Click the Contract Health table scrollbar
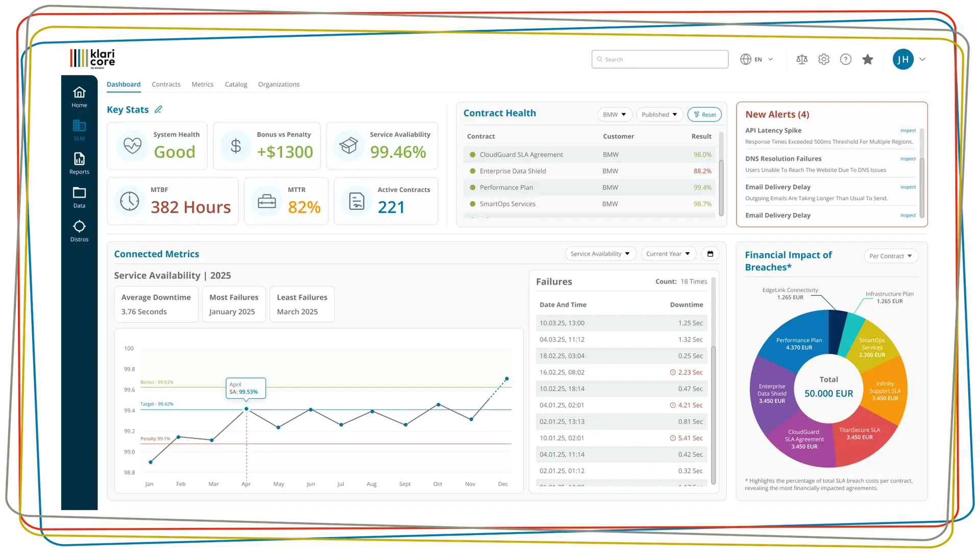The image size is (980, 553). (x=721, y=187)
